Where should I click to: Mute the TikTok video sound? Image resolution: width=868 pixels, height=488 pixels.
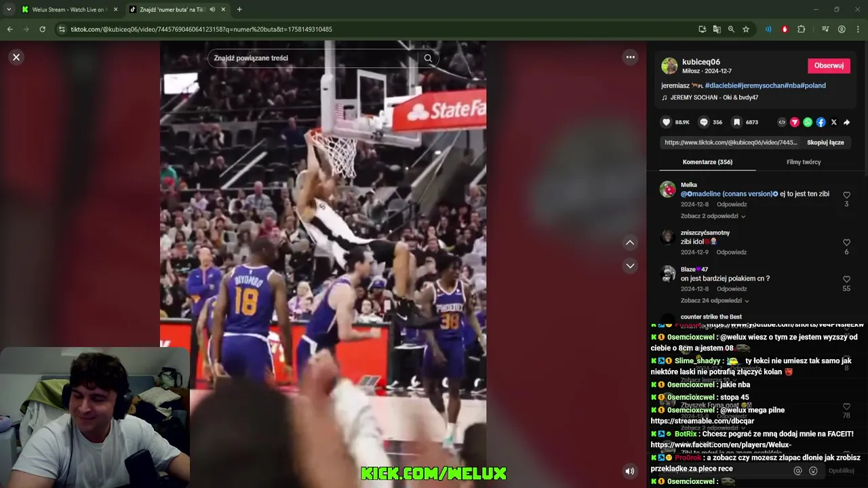click(630, 471)
